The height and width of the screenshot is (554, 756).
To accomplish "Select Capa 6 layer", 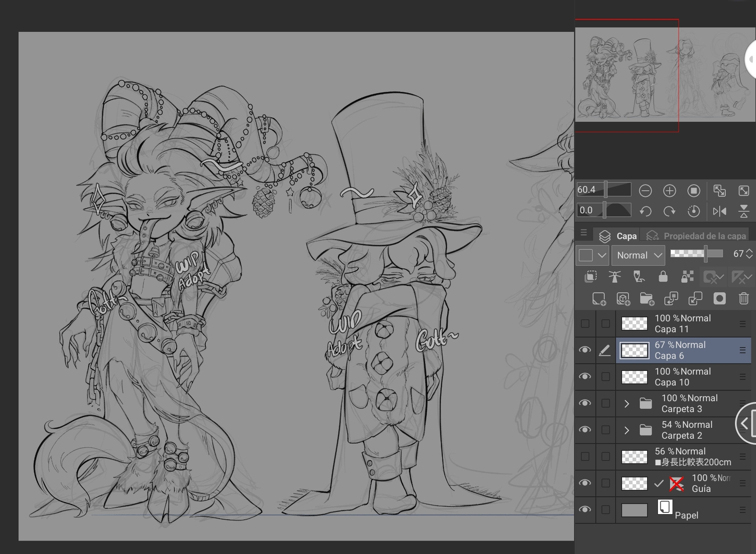I will 683,350.
